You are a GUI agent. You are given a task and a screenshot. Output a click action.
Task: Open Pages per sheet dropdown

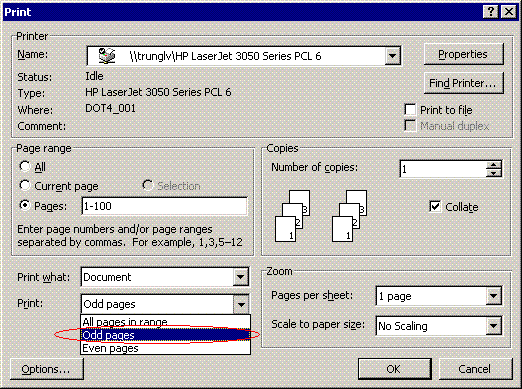pyautogui.click(x=493, y=296)
